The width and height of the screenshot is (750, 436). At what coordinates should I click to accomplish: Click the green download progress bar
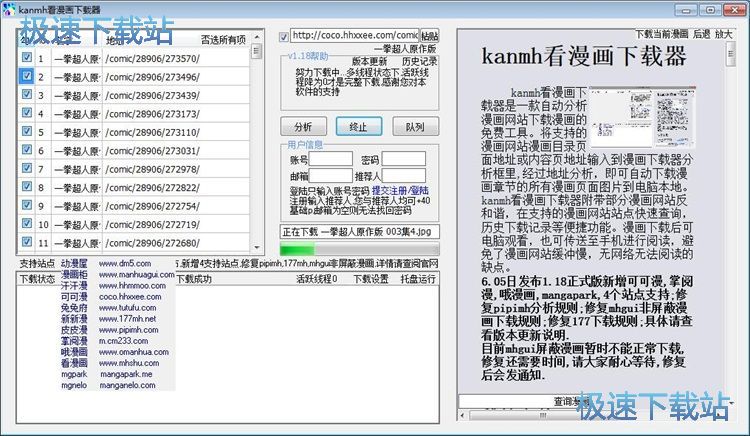click(359, 249)
